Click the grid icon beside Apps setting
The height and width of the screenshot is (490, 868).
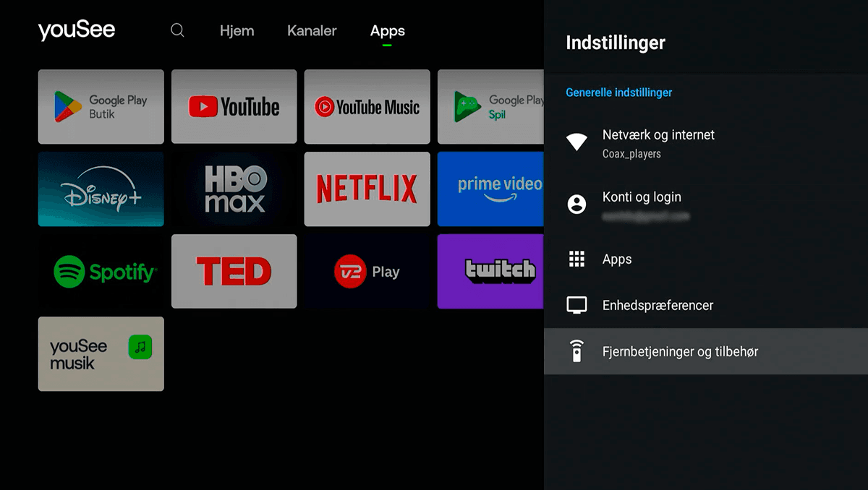point(576,259)
